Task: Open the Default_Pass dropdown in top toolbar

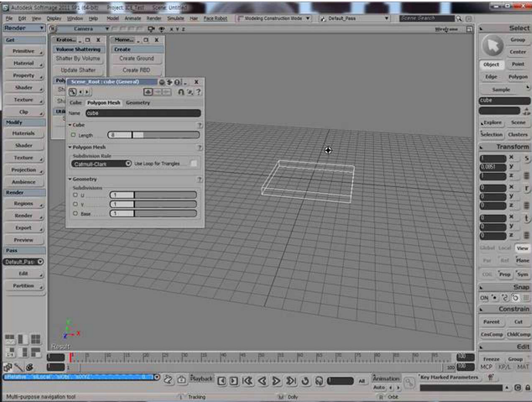Action: [x=354, y=18]
